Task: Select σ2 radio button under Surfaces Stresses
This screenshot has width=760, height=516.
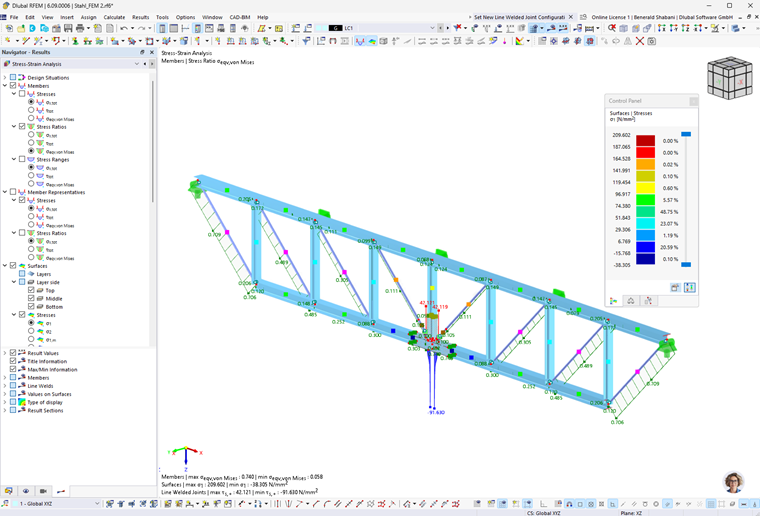Action: 31,331
